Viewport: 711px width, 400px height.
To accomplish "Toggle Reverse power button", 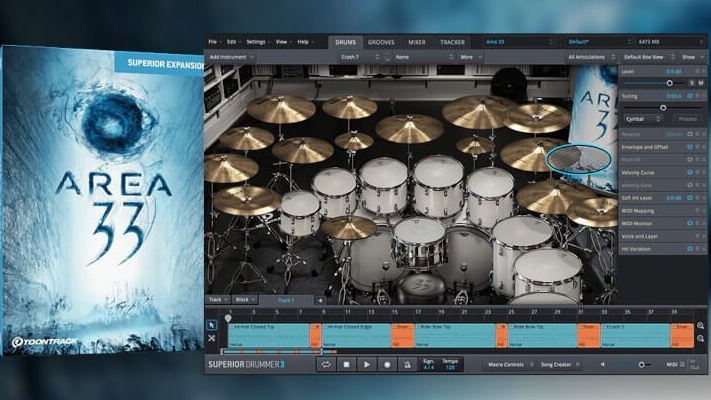I will (690, 134).
